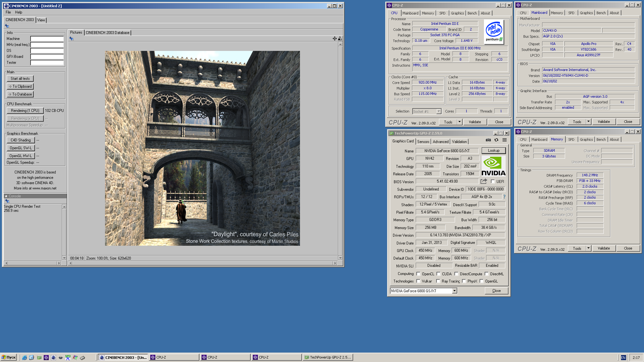
Task: Click the picture panel vertical scrollbar
Action: coord(340,151)
